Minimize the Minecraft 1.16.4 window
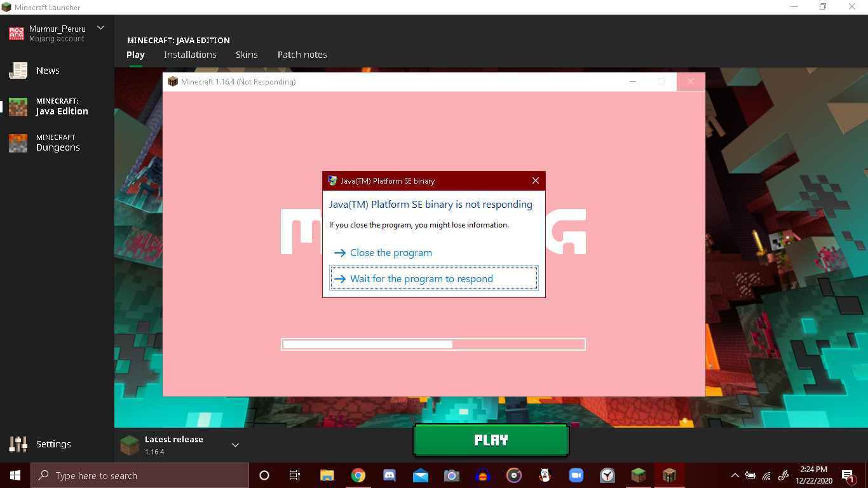 633,81
